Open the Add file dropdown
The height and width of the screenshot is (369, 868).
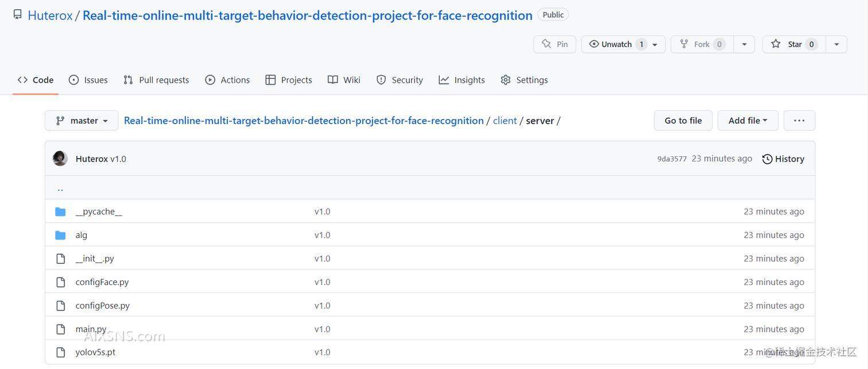click(x=747, y=121)
